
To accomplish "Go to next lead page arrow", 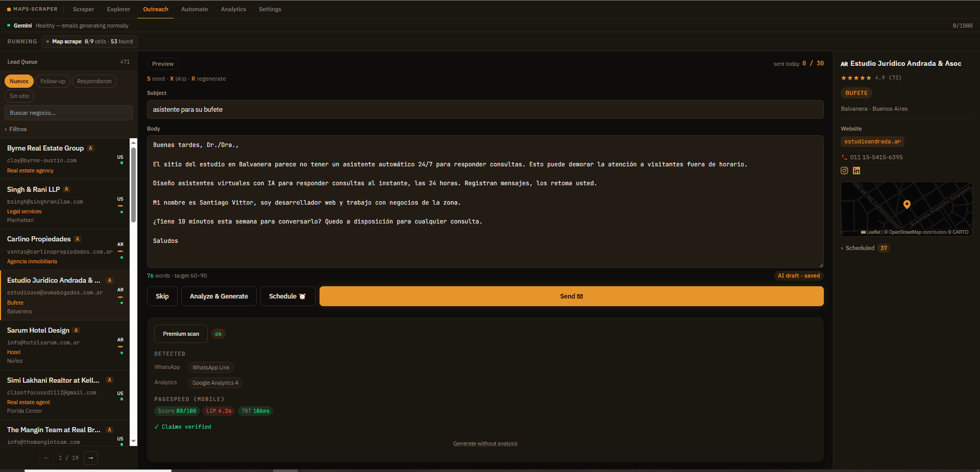I will click(x=90, y=458).
